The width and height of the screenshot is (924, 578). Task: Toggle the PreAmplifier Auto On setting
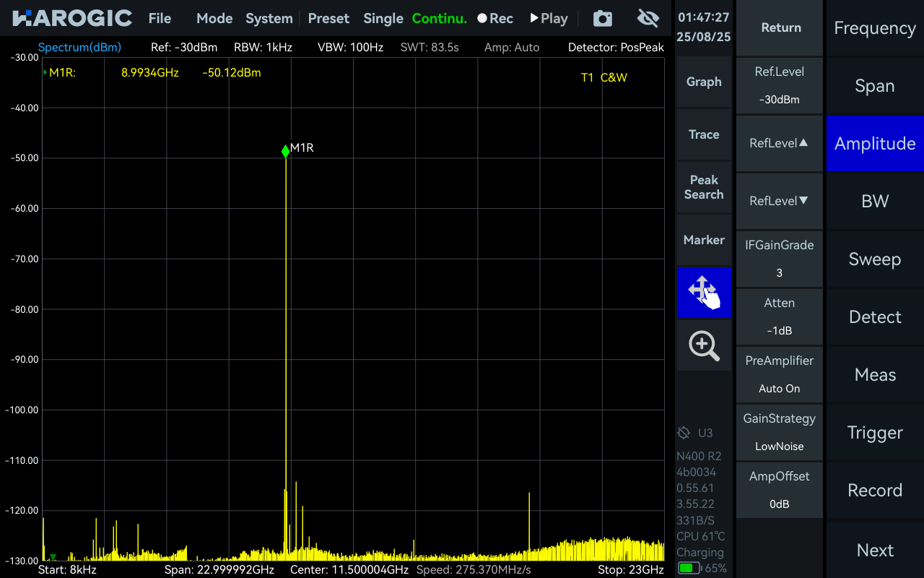click(780, 374)
